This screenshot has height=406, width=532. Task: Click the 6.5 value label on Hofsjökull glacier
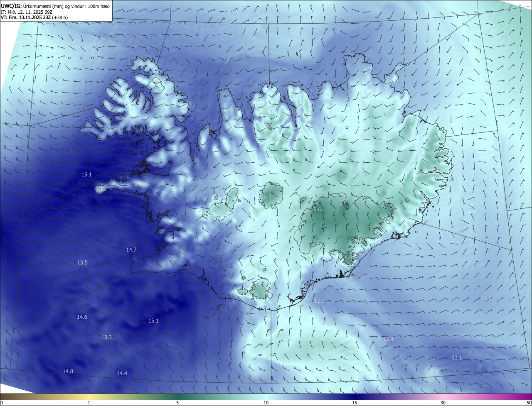(x=268, y=196)
